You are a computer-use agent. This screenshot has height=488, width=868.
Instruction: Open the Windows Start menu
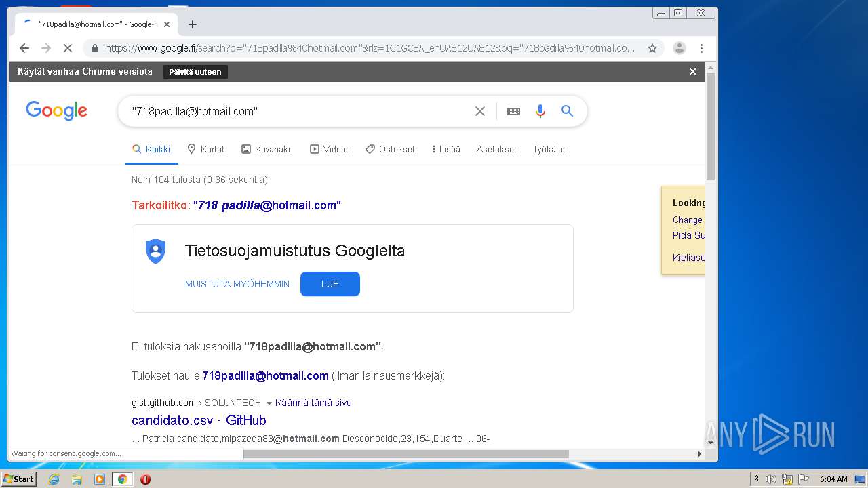pyautogui.click(x=18, y=479)
